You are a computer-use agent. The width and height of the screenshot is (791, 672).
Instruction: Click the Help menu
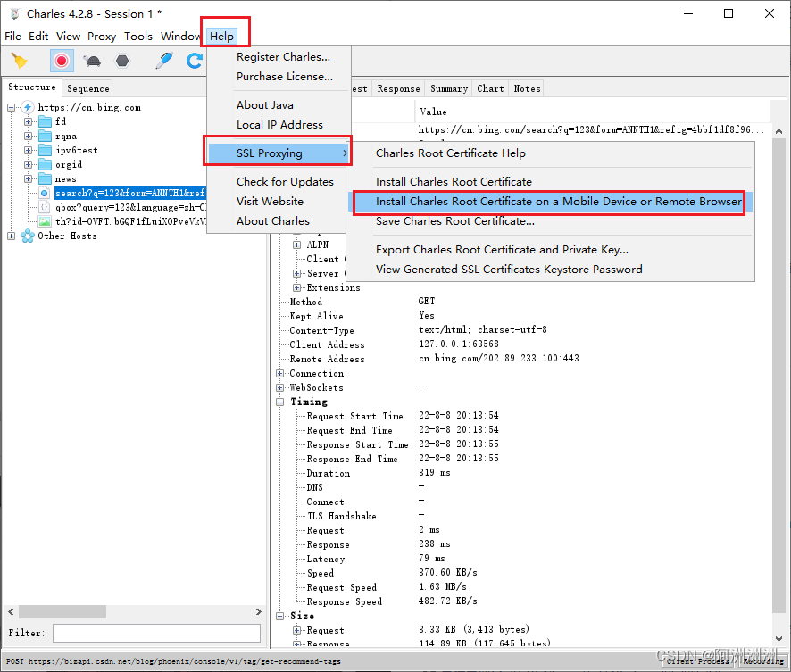click(222, 37)
